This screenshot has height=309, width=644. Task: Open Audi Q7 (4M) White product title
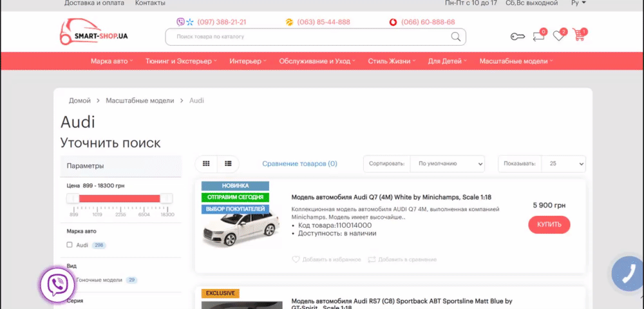coord(392,197)
